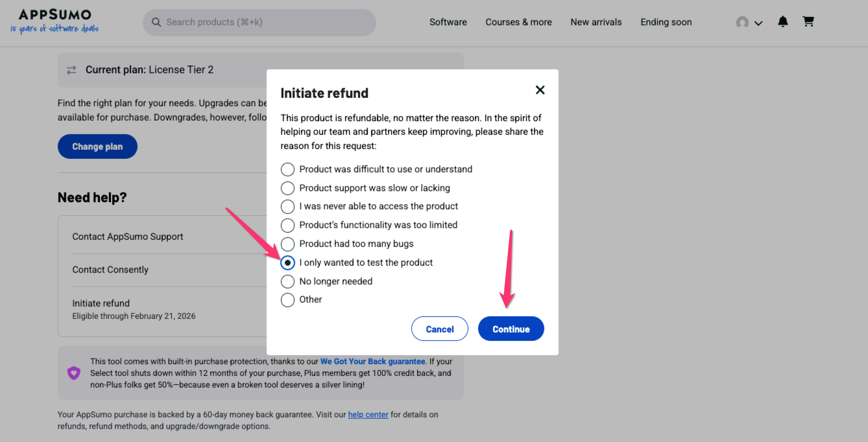Go to Ending soon deals

[666, 22]
